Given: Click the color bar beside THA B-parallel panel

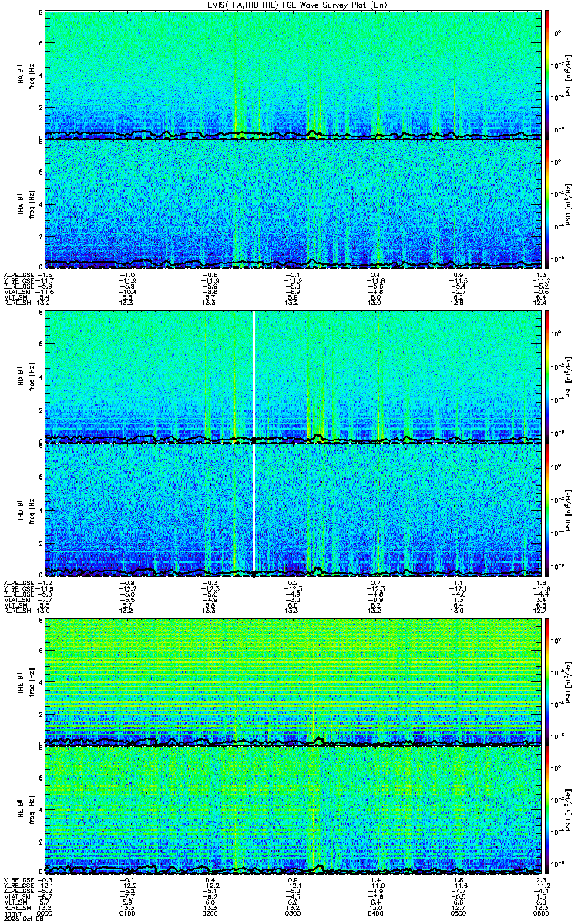Looking at the screenshot, I should [x=548, y=204].
